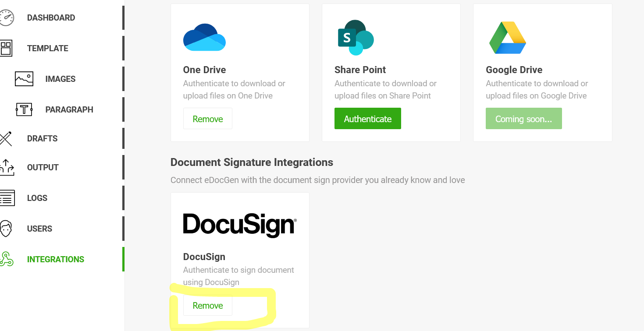Click the Logs list icon
The image size is (644, 331).
tap(7, 198)
